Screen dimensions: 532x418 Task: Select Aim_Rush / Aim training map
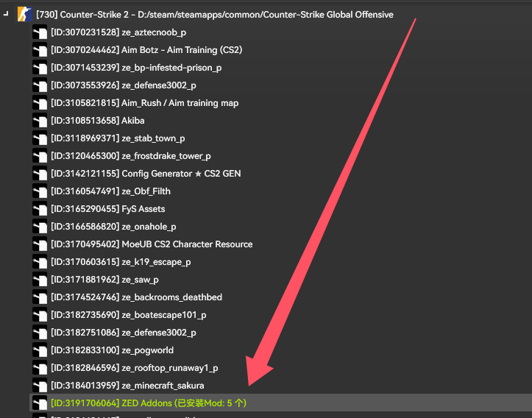click(x=144, y=103)
